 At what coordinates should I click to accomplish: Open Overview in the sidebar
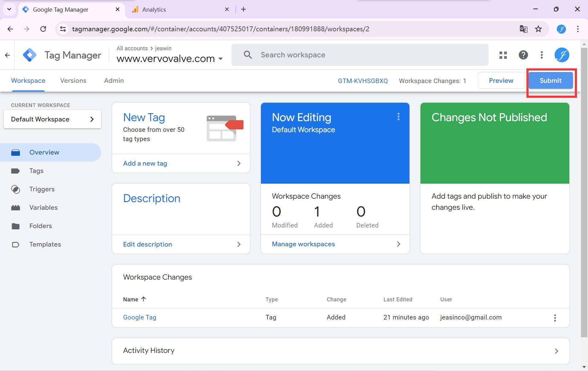(51, 152)
